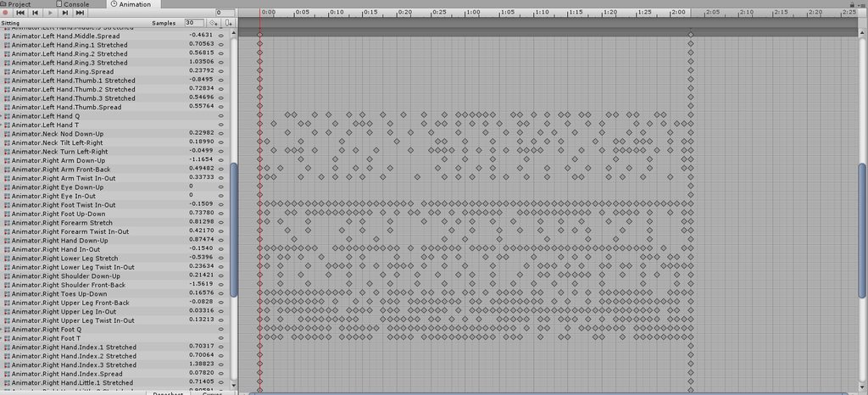Expand Animator.Right Foot Q property
Image resolution: width=868 pixels, height=395 pixels.
coord(2,329)
